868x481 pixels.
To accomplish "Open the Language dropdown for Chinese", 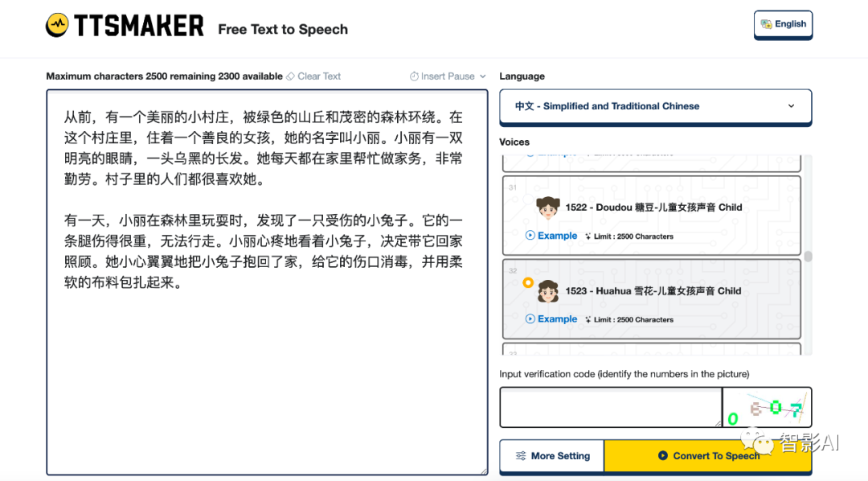I will point(655,106).
